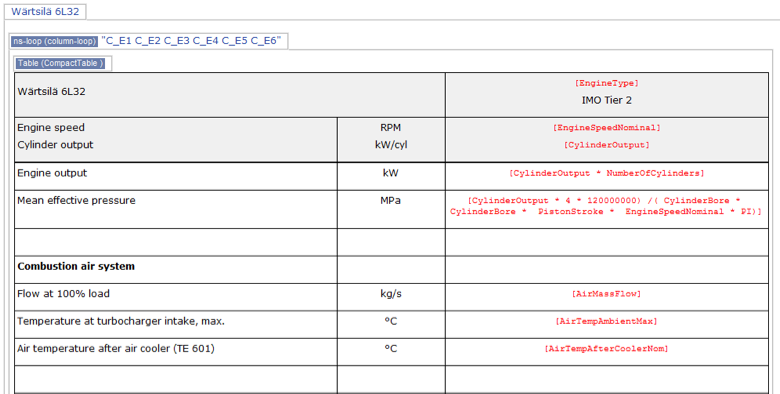The image size is (780, 394).
Task: Click the loop value "C_E1 C_E2 C_E3 C_E4 C_E5 C_E6"
Action: [191, 41]
